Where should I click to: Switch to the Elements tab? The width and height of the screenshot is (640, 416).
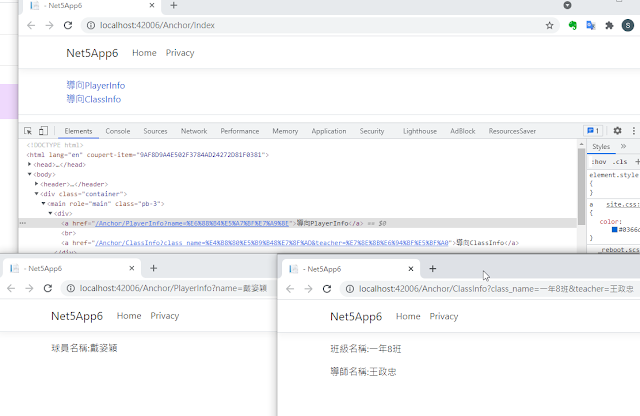[78, 131]
